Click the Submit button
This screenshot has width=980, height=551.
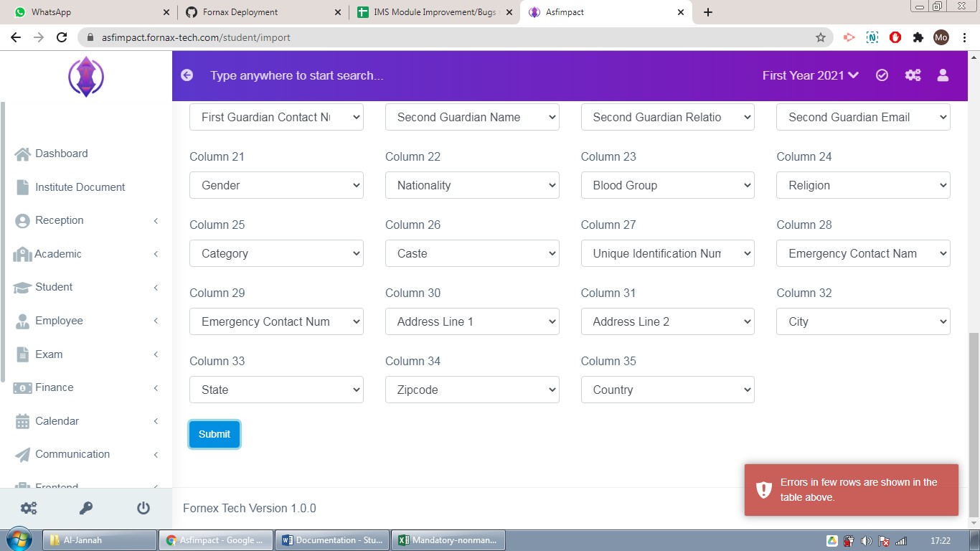(215, 434)
